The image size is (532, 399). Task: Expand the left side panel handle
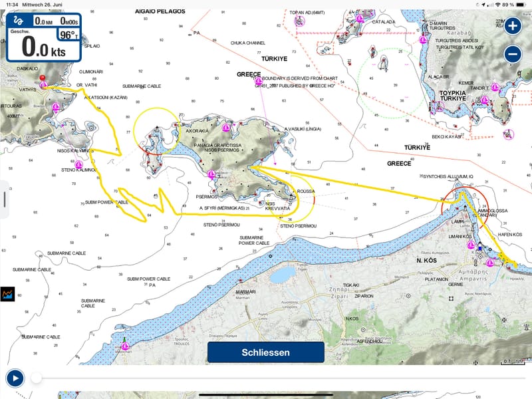4,199
